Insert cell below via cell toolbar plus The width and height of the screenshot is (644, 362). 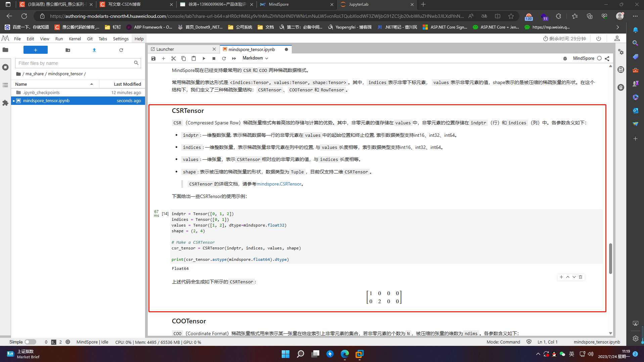[x=561, y=277]
